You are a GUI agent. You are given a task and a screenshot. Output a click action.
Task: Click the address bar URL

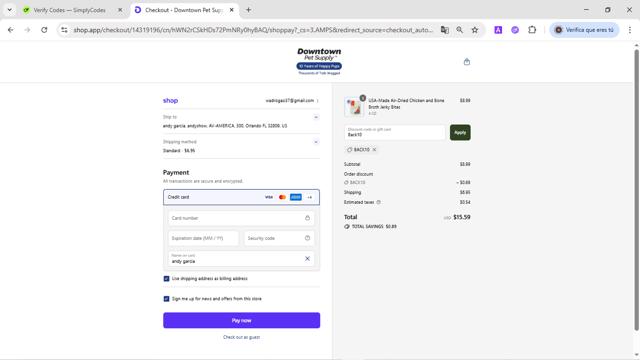[x=253, y=30]
